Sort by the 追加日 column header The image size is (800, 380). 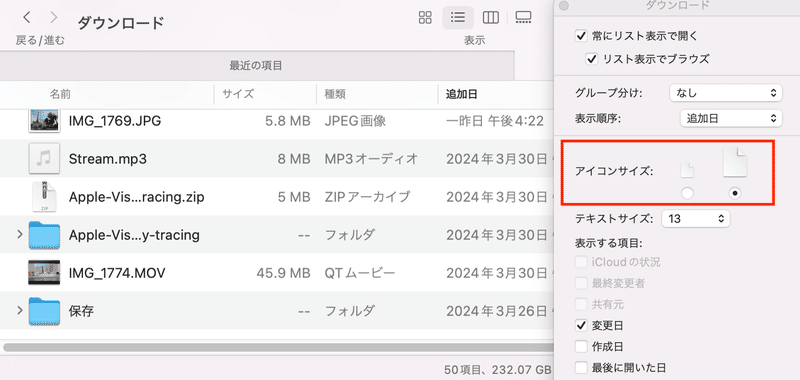point(462,94)
